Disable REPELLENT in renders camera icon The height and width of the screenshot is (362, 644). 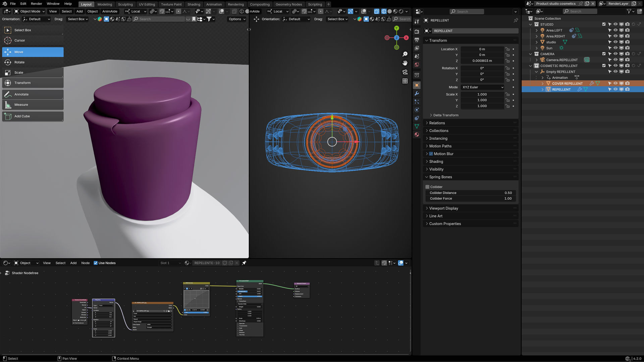pos(627,89)
